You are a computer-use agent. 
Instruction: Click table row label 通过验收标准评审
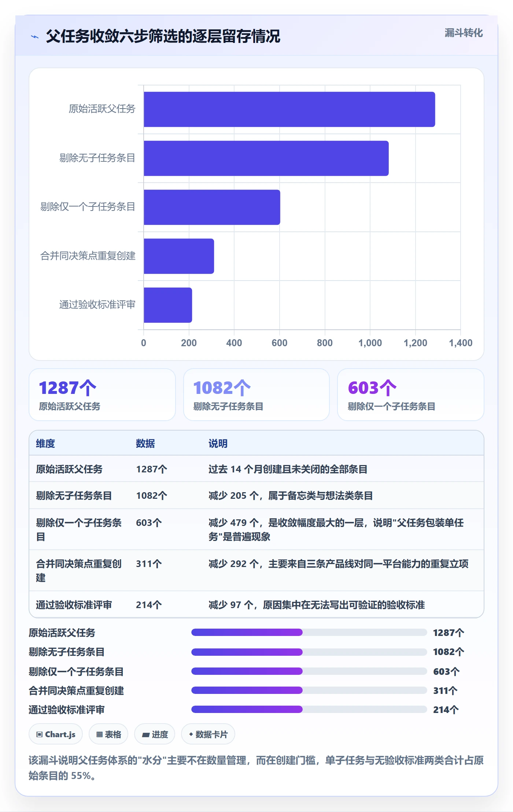point(74,605)
